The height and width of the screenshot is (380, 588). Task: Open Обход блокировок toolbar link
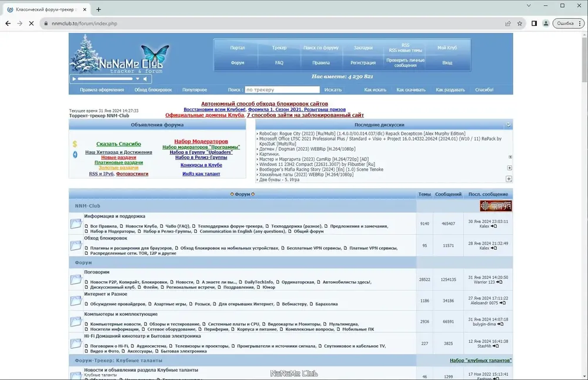153,89
